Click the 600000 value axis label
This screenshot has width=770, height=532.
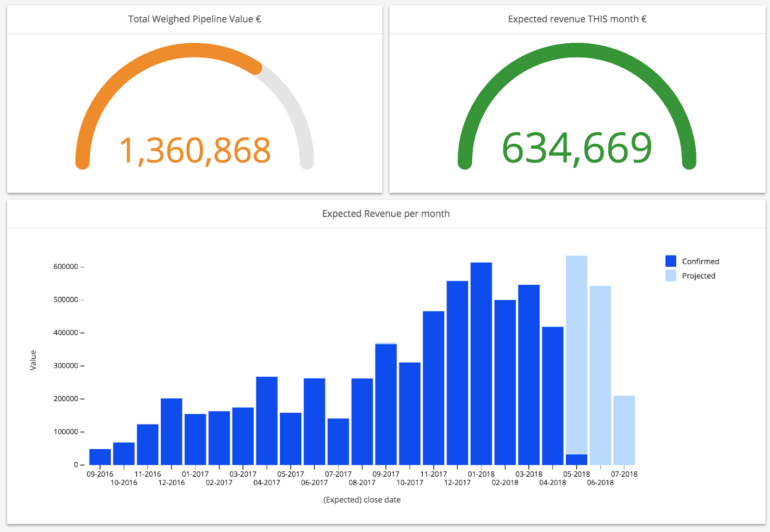65,266
